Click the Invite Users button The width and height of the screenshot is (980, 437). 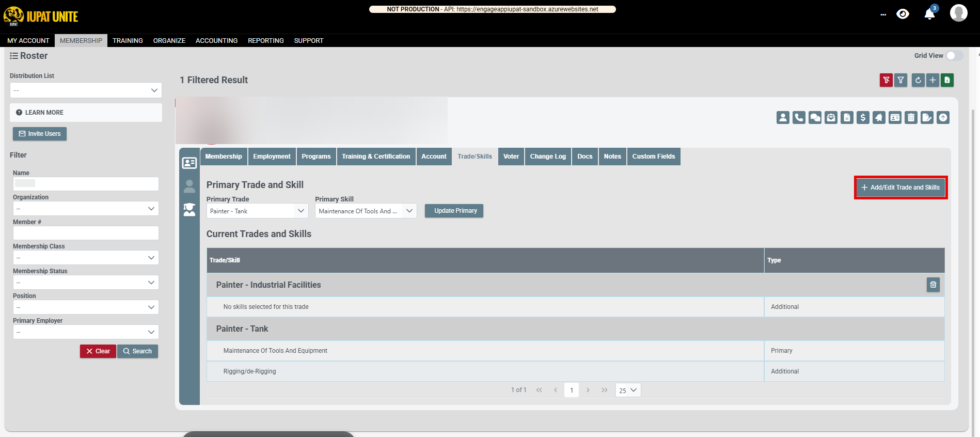pyautogui.click(x=40, y=134)
